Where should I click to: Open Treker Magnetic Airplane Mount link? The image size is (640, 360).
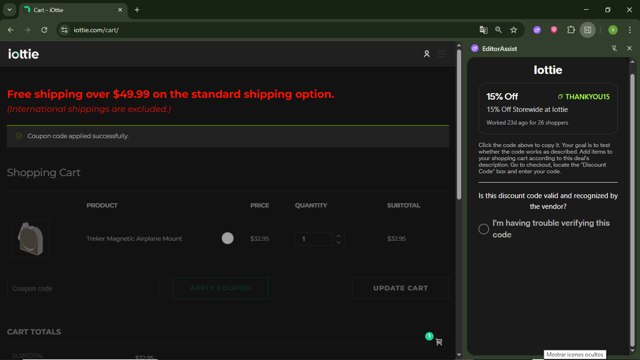[x=134, y=239]
